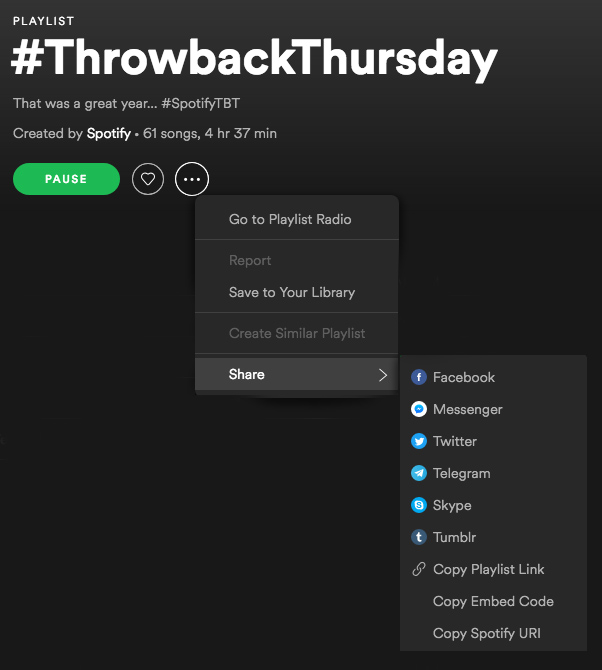
Task: Toggle the heart like button
Action: (148, 180)
